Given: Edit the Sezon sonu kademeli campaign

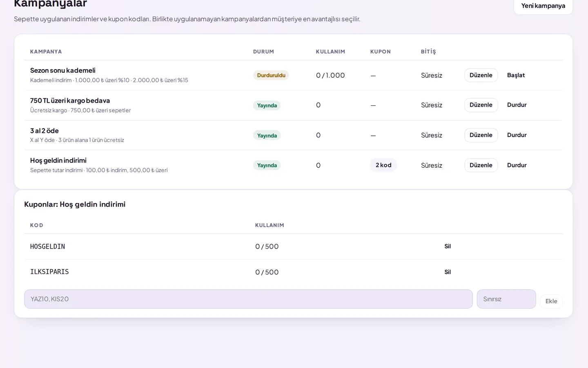Looking at the screenshot, I should 481,75.
